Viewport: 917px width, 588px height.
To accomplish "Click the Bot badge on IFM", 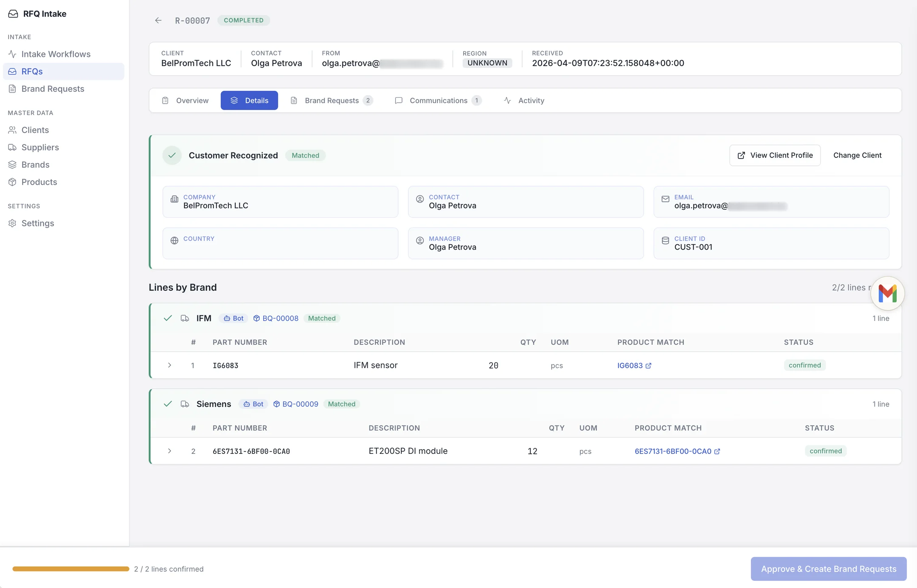I will click(x=233, y=318).
